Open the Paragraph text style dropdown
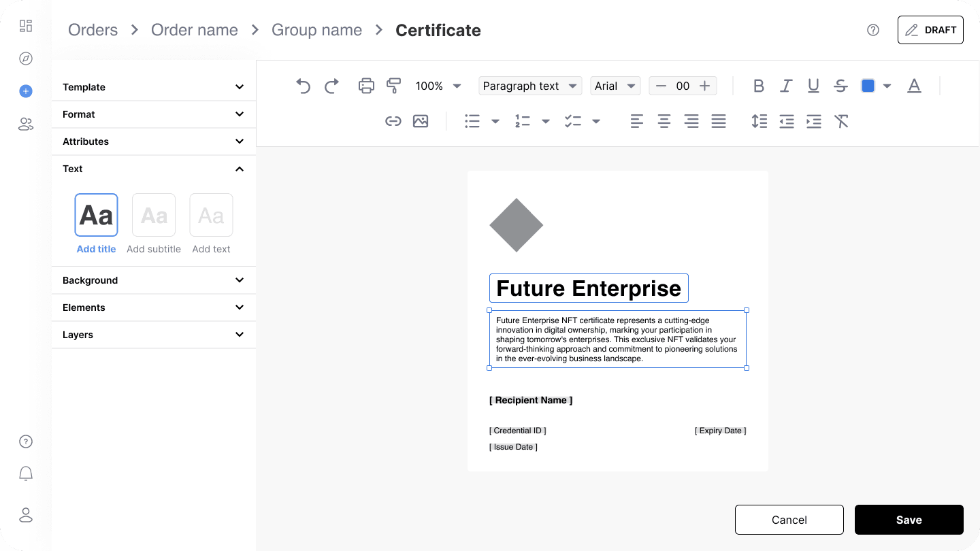The width and height of the screenshot is (980, 551). click(x=530, y=86)
